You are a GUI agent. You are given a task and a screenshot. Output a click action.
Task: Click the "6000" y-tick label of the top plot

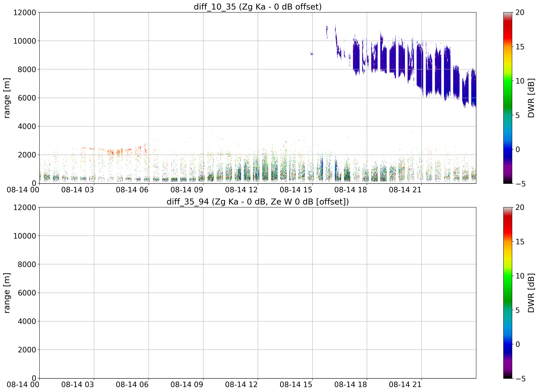point(27,98)
